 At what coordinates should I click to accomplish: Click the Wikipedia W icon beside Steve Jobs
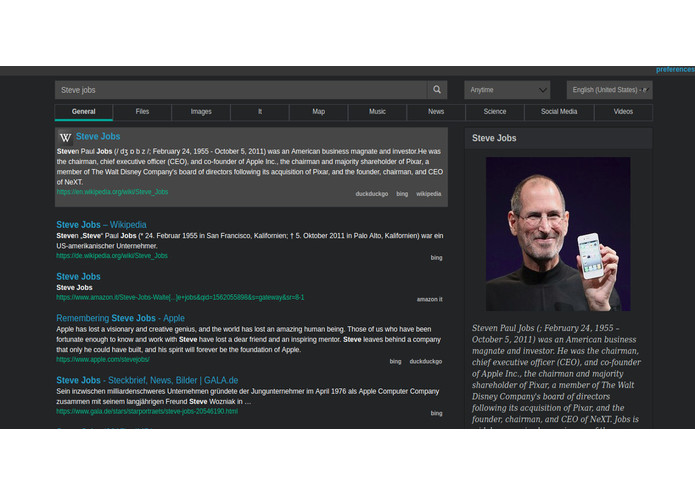click(66, 138)
